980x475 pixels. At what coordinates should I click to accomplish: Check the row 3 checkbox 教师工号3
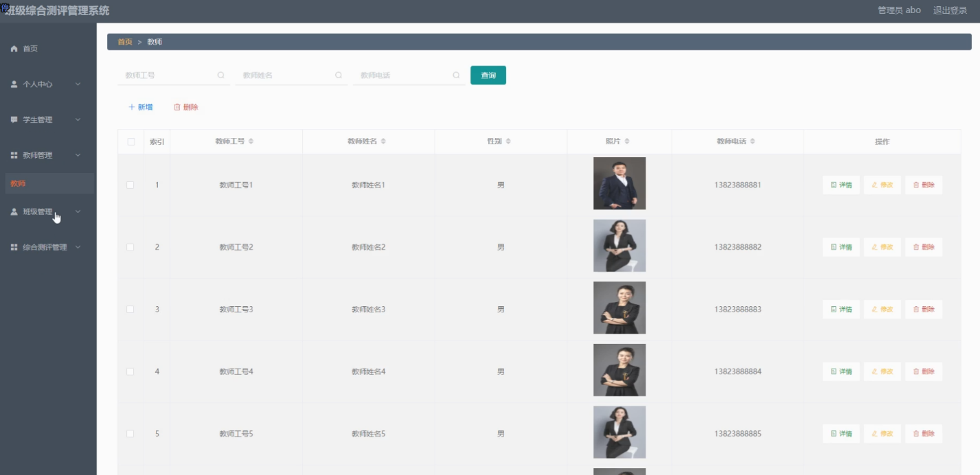point(130,310)
